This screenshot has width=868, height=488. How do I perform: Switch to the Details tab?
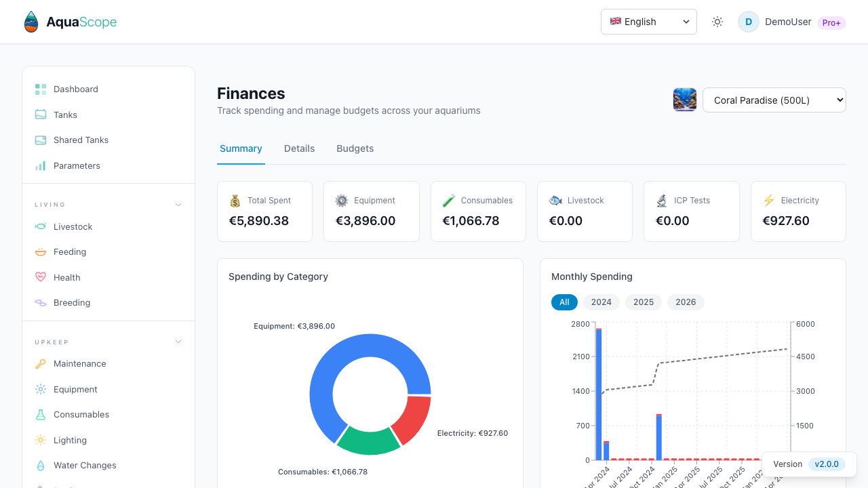pos(299,148)
